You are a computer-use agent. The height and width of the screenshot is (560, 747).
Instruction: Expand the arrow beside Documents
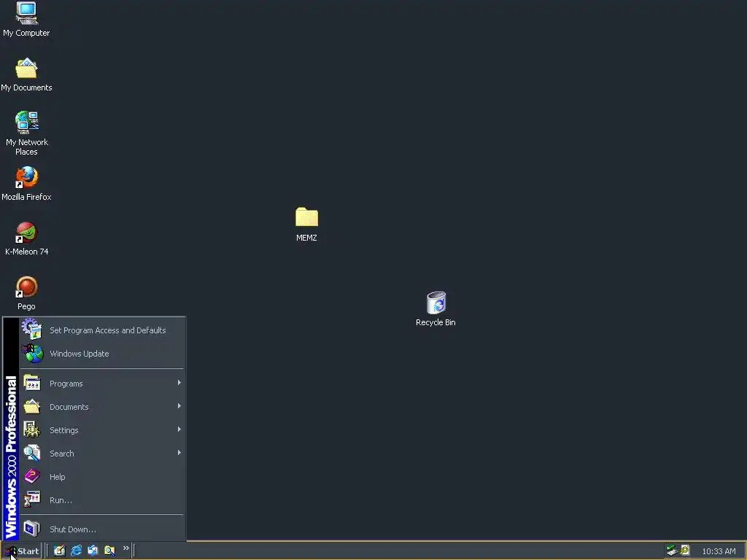click(x=179, y=406)
